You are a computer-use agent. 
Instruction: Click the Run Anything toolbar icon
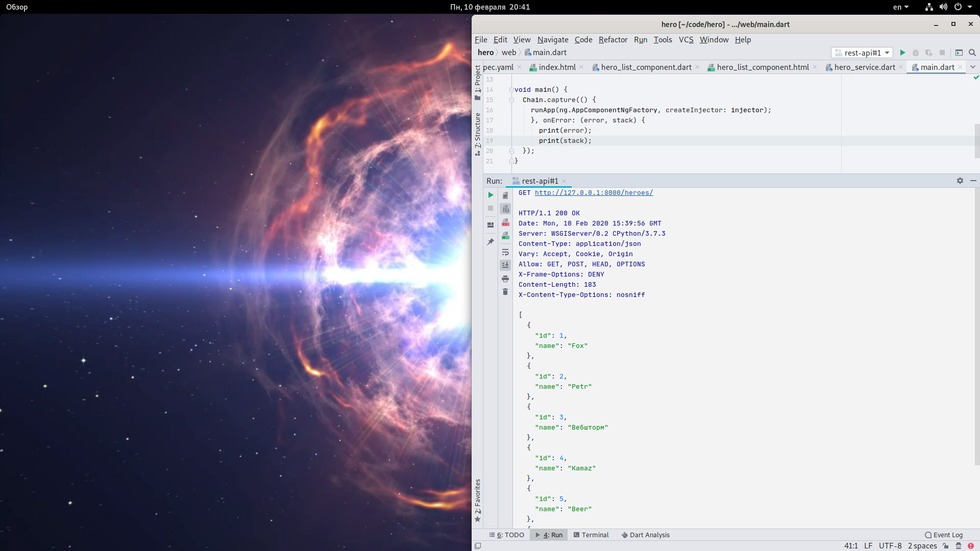(x=959, y=53)
